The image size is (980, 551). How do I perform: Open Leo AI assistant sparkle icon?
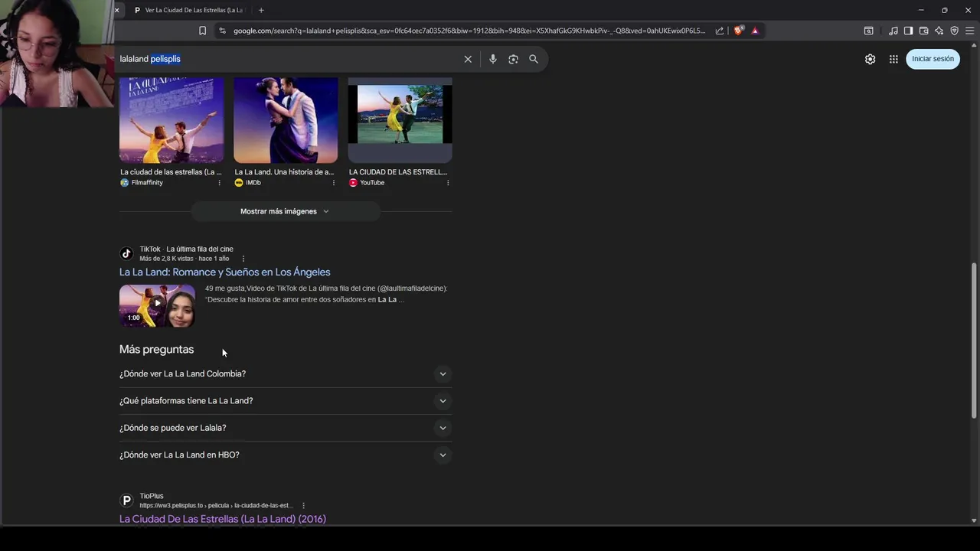tap(939, 31)
